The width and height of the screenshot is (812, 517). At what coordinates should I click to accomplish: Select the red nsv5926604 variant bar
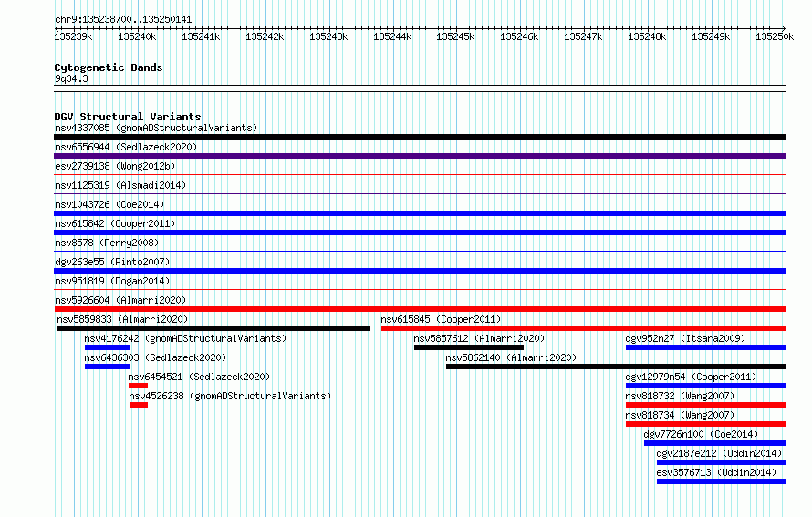pos(420,309)
